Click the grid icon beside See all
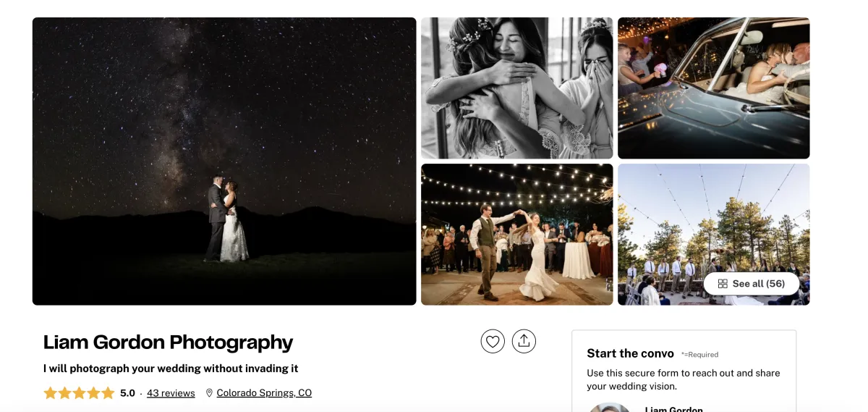The height and width of the screenshot is (412, 868). [x=723, y=284]
